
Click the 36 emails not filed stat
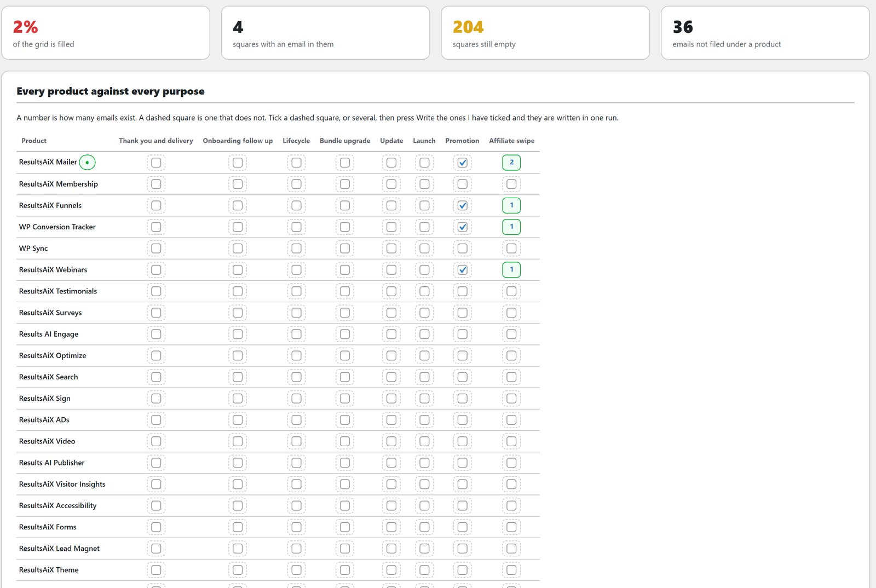(x=765, y=33)
